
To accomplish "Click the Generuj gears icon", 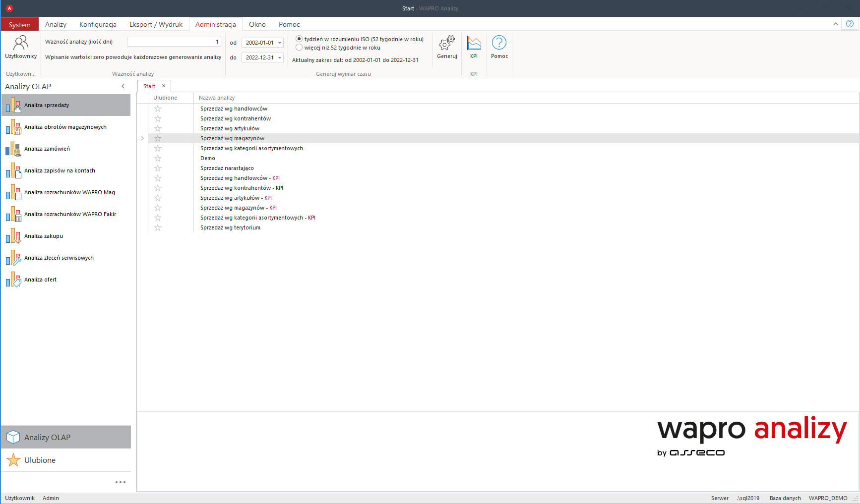I will (447, 47).
